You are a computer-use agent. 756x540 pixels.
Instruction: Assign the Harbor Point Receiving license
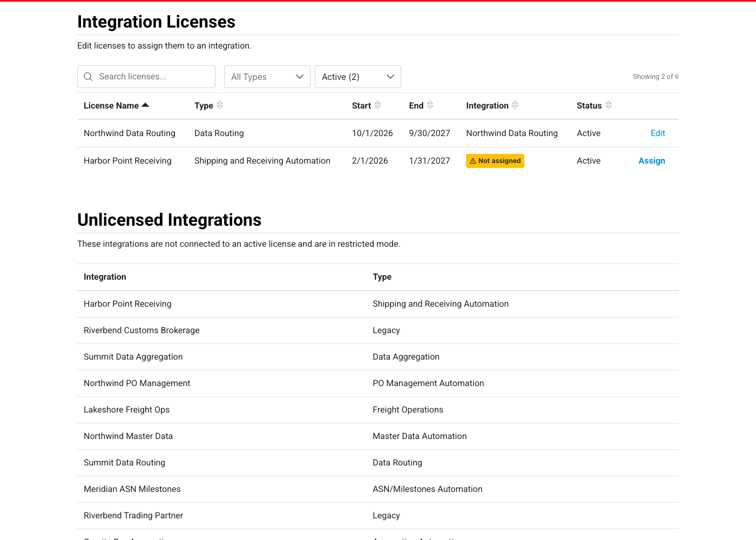[652, 161]
